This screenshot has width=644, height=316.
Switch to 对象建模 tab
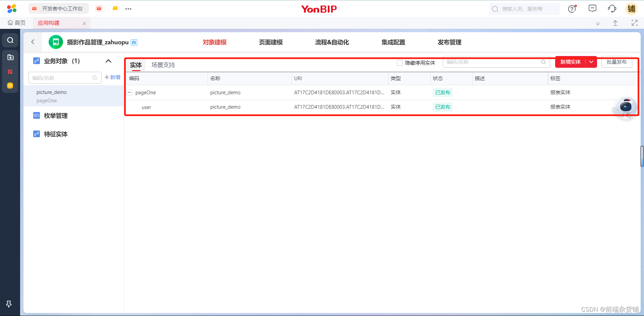click(x=215, y=42)
